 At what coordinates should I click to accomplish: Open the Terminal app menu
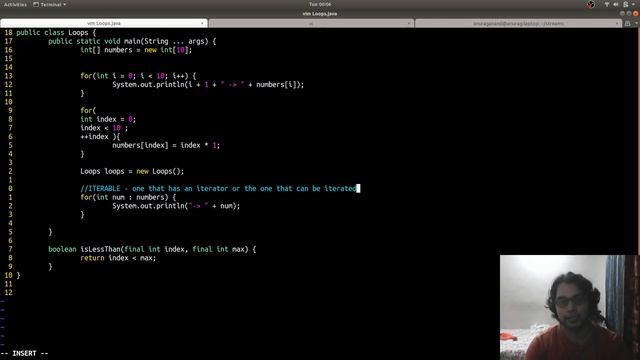(49, 4)
